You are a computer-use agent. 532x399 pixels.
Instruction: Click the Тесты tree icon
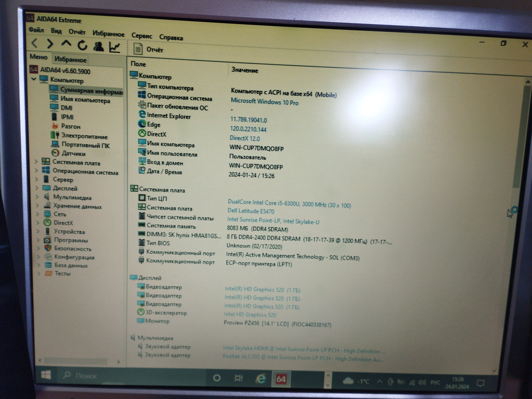[x=48, y=273]
